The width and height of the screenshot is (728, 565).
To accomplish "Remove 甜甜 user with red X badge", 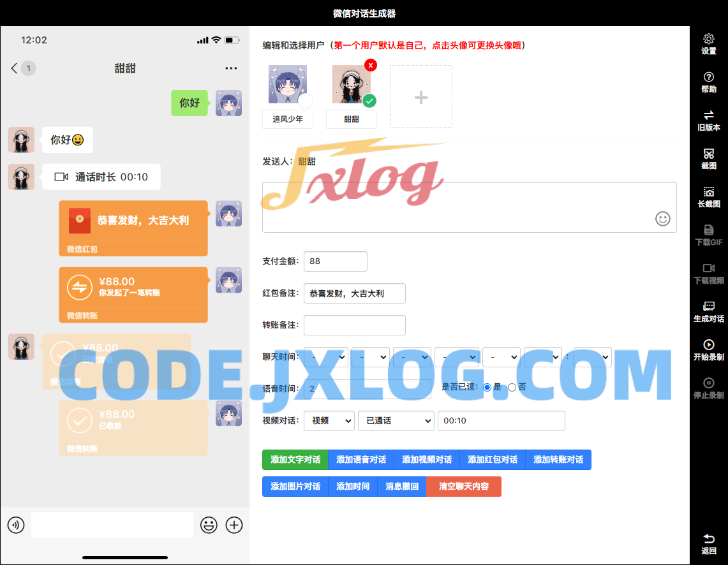I will [371, 65].
